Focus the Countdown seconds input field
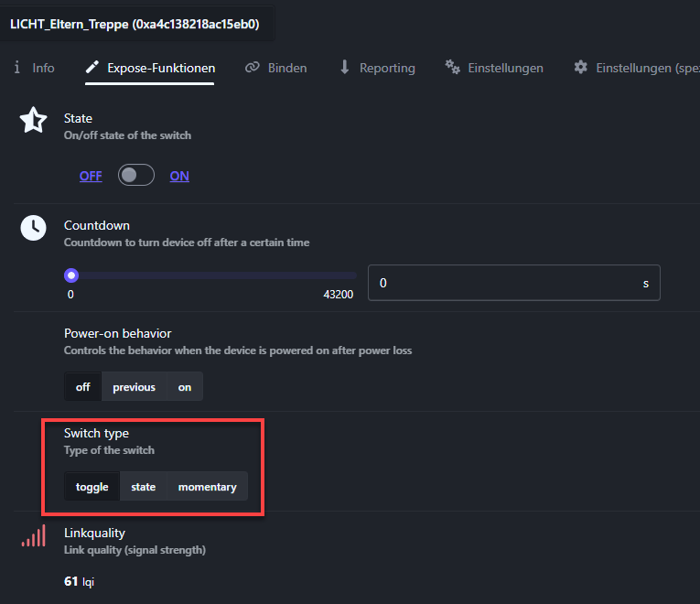 pos(503,284)
